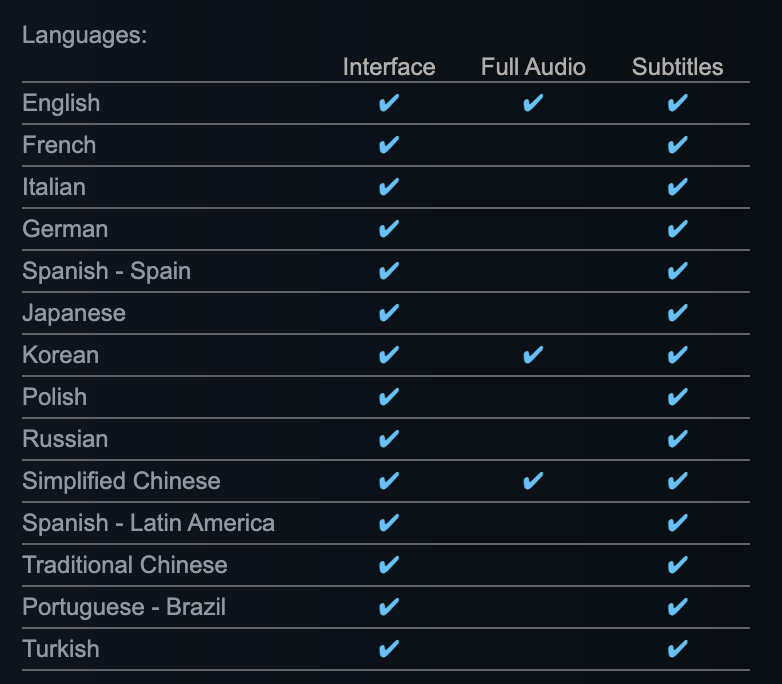Click the Full Audio column header
Image resolution: width=782 pixels, height=684 pixels.
click(x=533, y=67)
